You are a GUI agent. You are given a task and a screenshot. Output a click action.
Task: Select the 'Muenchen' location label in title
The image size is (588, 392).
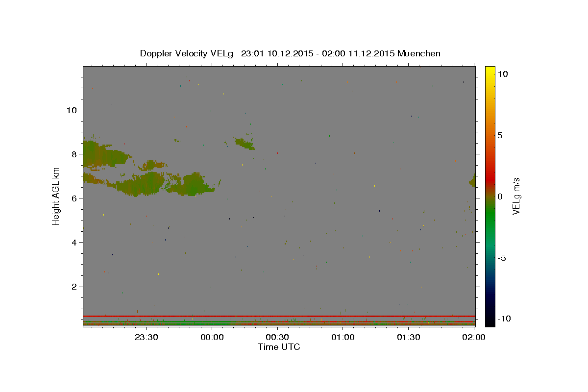(419, 53)
